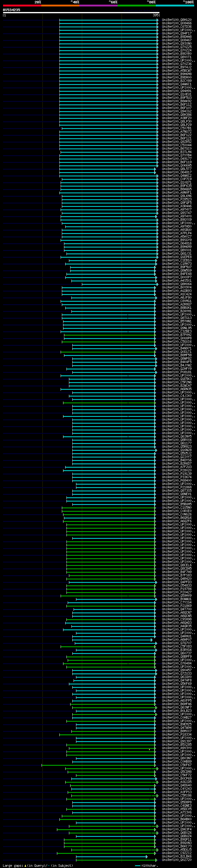Viewport: 197px width, 868px height.
Task: Select hit label UniRef100_P28523
Action: (x=176, y=200)
